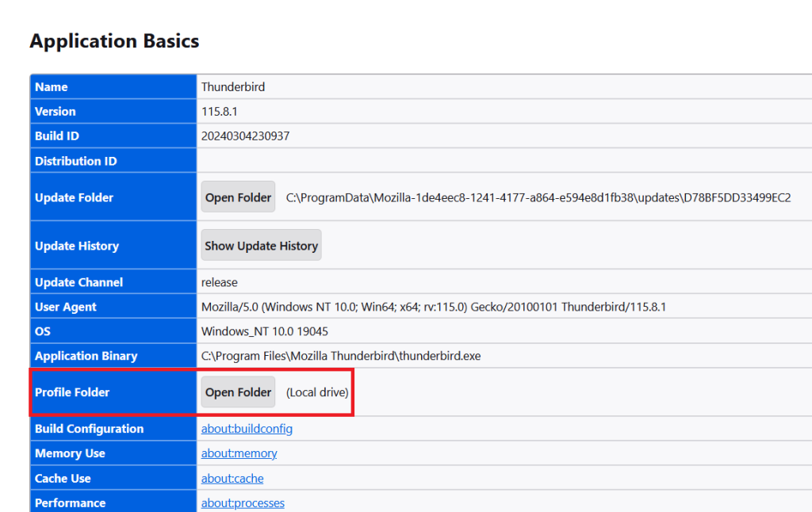812x512 pixels.
Task: Open the about:cache link
Action: tap(232, 478)
